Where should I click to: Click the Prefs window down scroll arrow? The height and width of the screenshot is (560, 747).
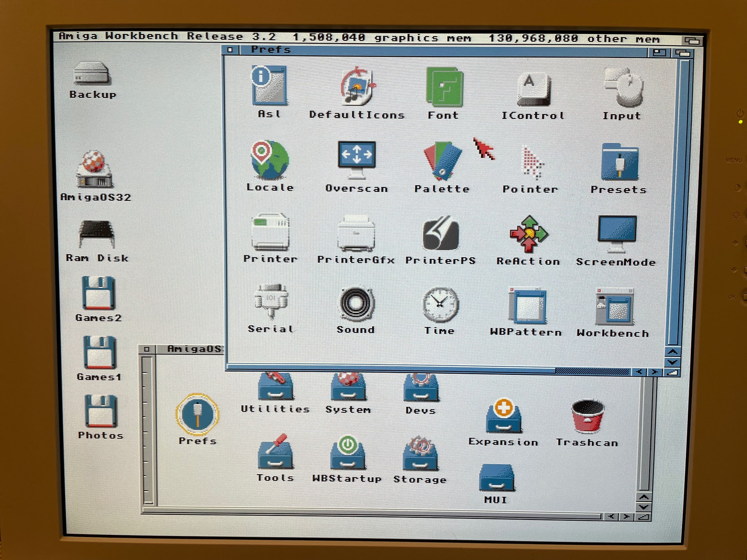(673, 362)
